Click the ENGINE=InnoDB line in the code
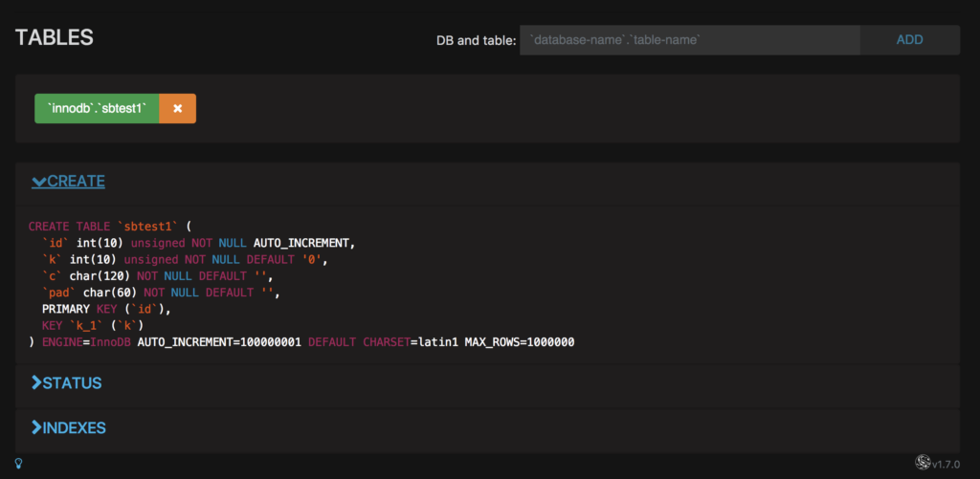Screen dimensions: 980x479 pos(301,341)
